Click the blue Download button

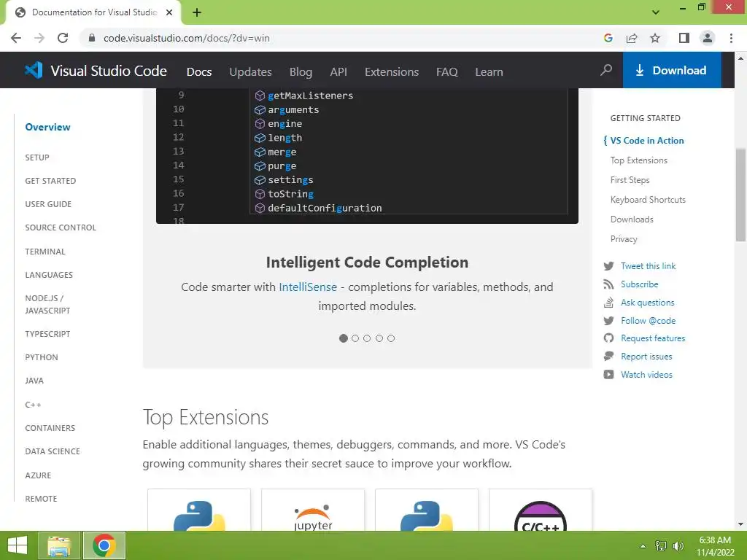[672, 71]
